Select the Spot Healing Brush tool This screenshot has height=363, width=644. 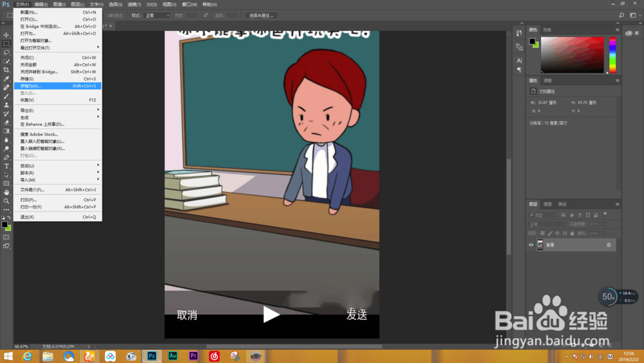click(x=6, y=88)
